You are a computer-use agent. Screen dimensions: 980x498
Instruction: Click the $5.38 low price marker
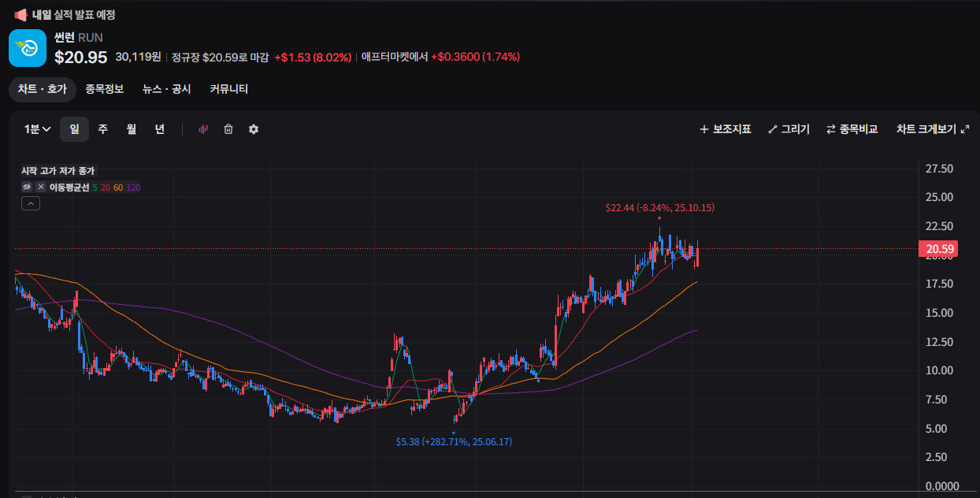click(x=454, y=442)
